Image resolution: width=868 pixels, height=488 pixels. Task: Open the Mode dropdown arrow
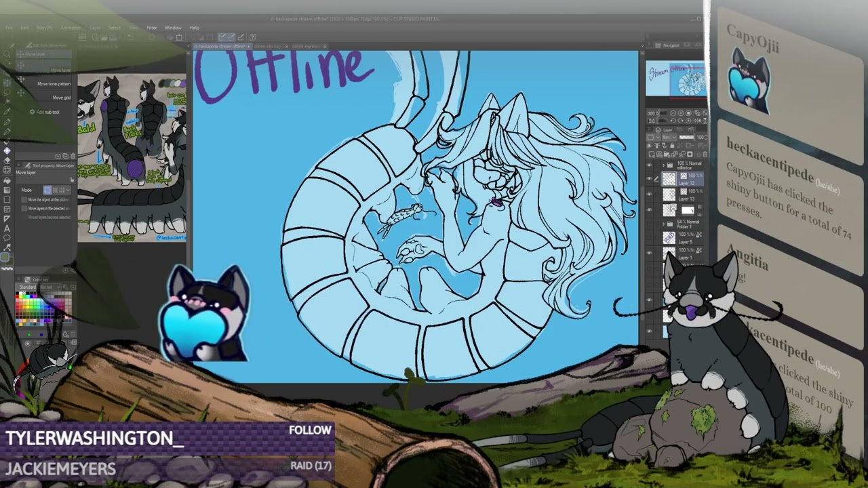pos(68,190)
